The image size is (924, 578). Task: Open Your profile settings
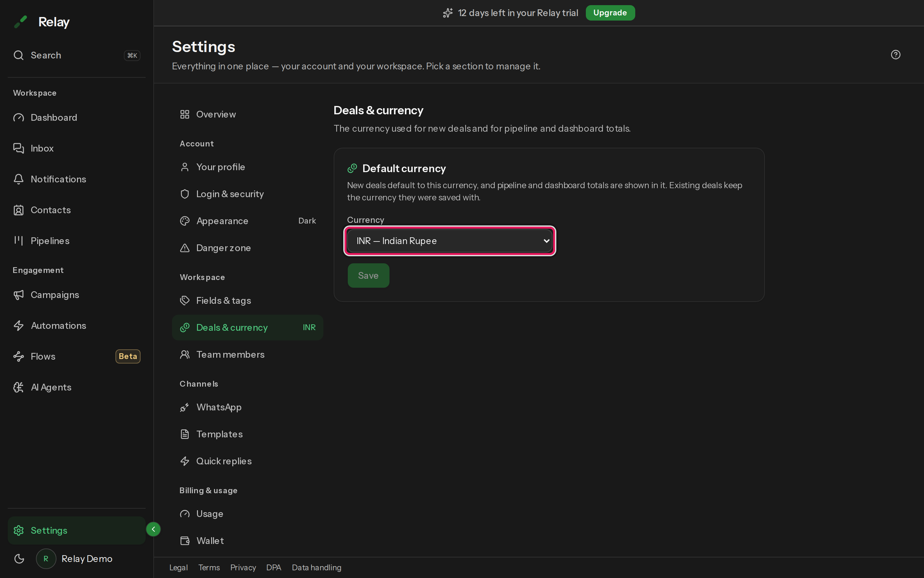(247, 167)
